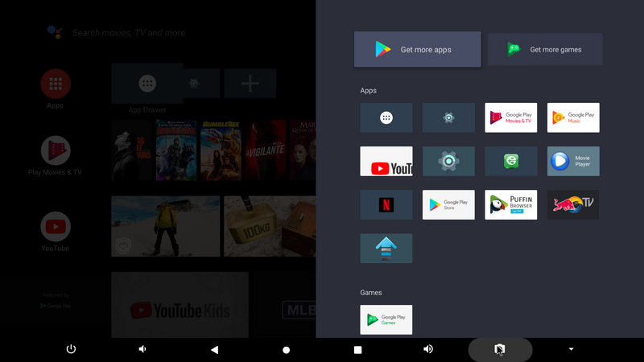This screenshot has height=362, width=644.
Task: Open blue up-arrow updater app tile
Action: pyautogui.click(x=386, y=249)
